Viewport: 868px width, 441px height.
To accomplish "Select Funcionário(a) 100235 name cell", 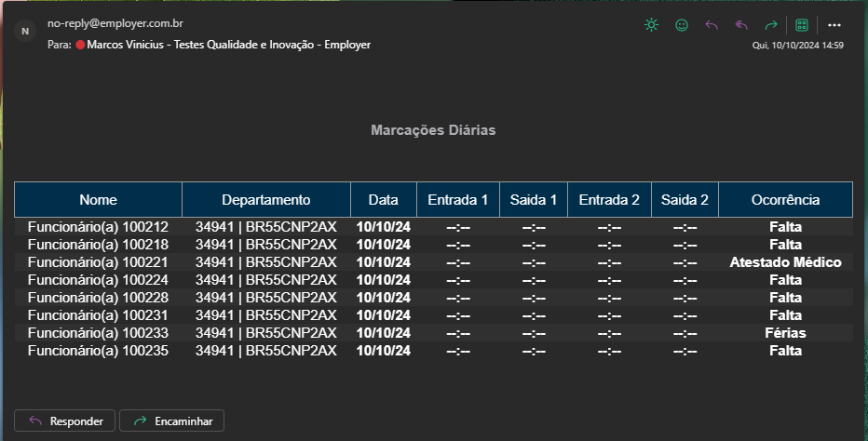I will click(98, 351).
